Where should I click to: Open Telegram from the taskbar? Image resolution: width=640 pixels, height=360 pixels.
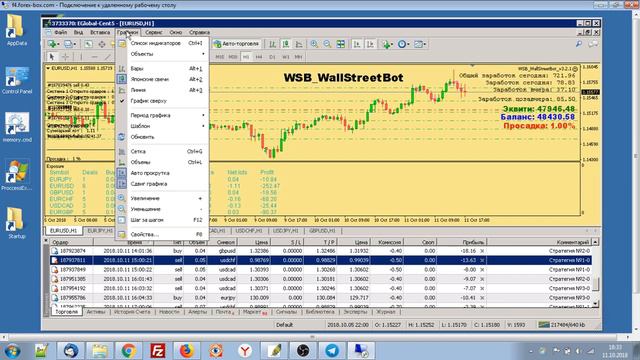332,351
